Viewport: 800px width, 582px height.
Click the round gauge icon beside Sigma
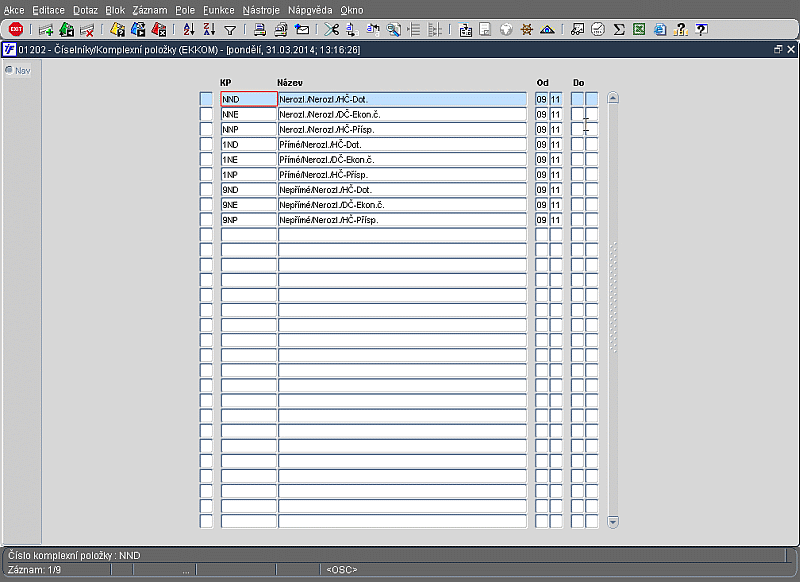click(x=598, y=30)
